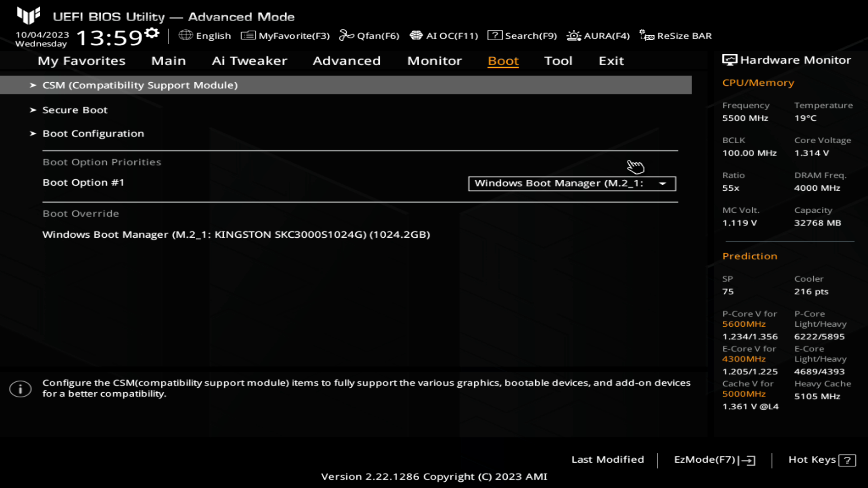The height and width of the screenshot is (488, 868).
Task: Click the 5600MHz P-Core label
Action: pyautogui.click(x=744, y=324)
